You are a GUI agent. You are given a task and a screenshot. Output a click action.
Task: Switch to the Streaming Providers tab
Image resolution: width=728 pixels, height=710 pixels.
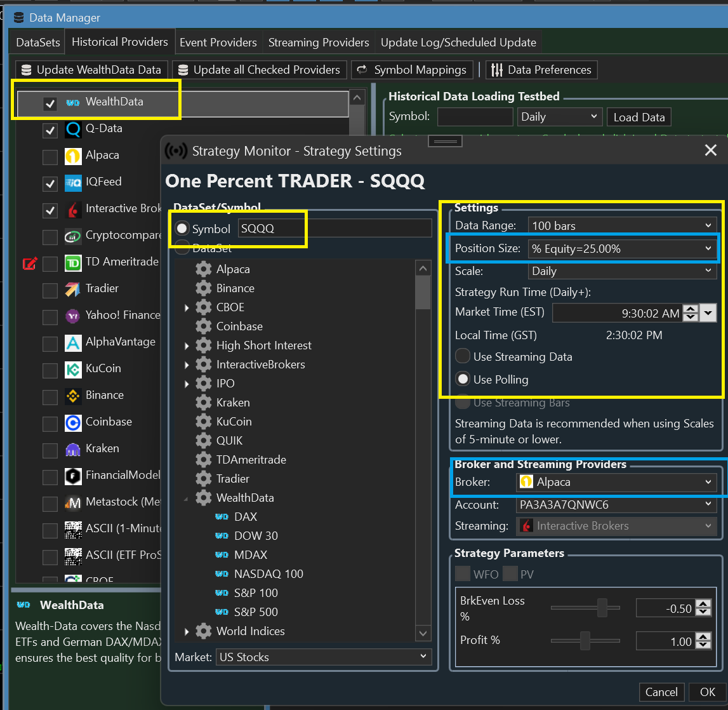tap(319, 43)
